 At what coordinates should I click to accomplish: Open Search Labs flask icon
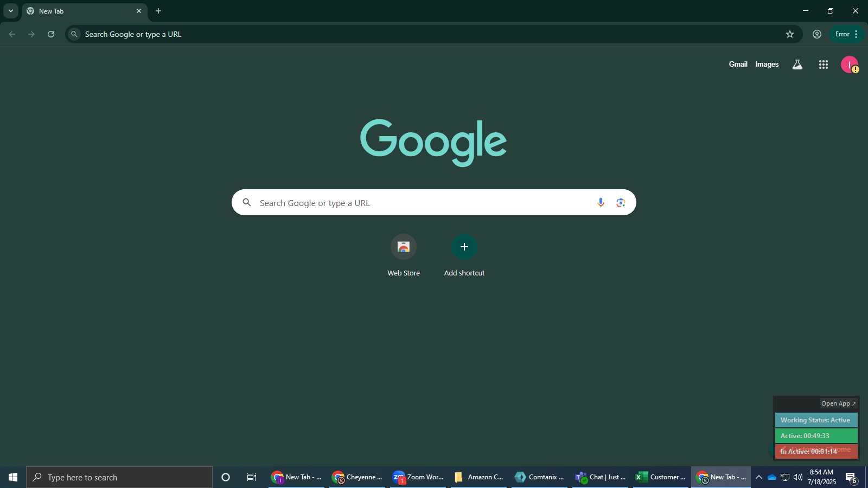797,65
